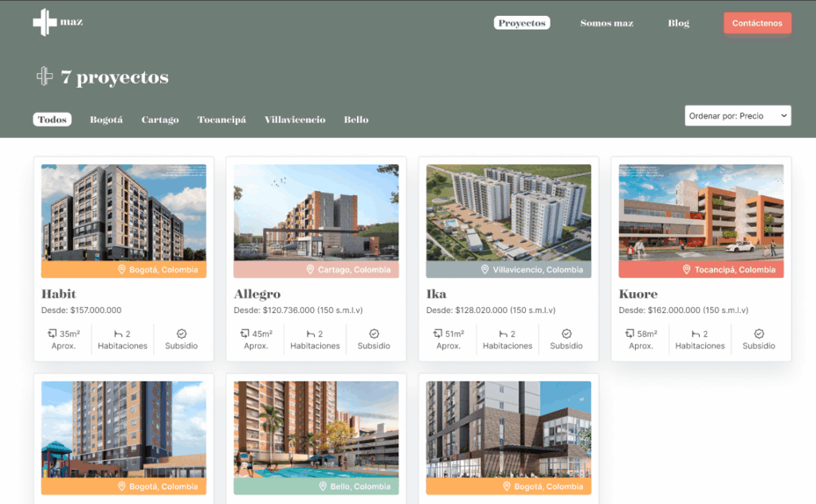Click the maz logo icon
The width and height of the screenshot is (816, 504).
click(45, 22)
